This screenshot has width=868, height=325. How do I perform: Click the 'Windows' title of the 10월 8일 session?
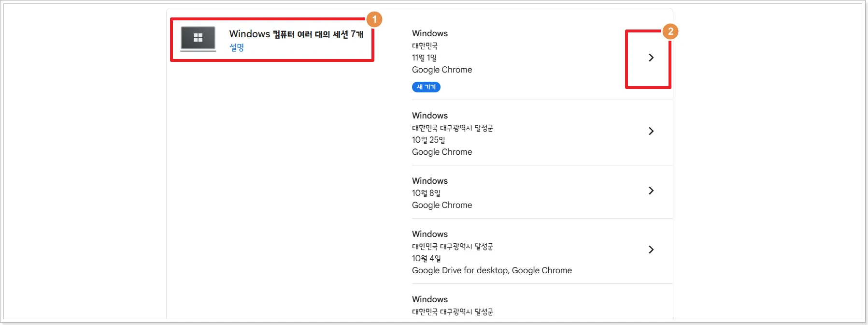click(x=430, y=181)
